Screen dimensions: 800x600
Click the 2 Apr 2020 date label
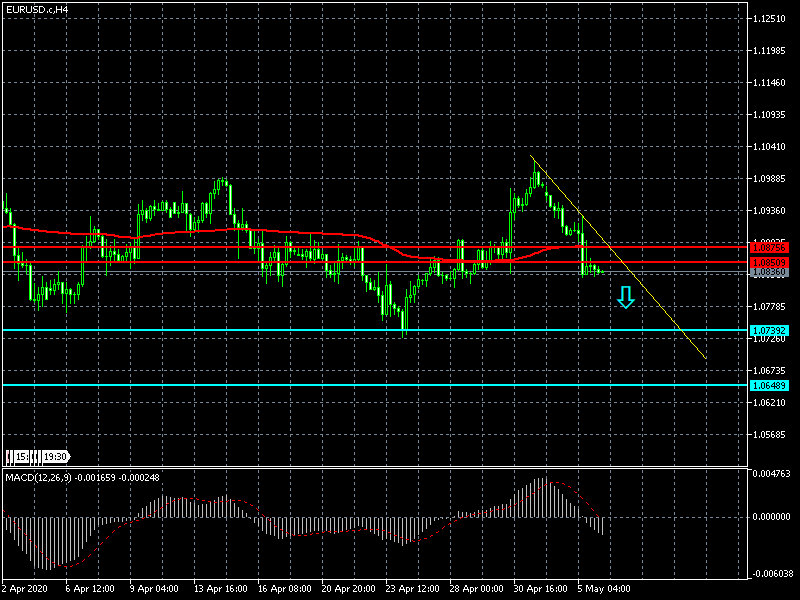(x=27, y=589)
